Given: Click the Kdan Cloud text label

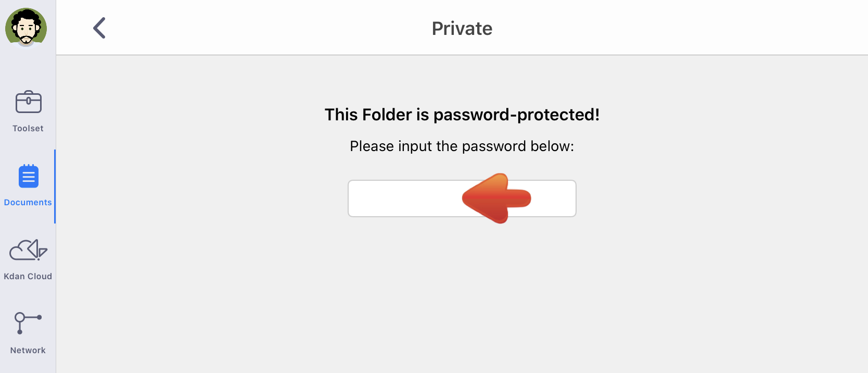Looking at the screenshot, I should click(28, 276).
